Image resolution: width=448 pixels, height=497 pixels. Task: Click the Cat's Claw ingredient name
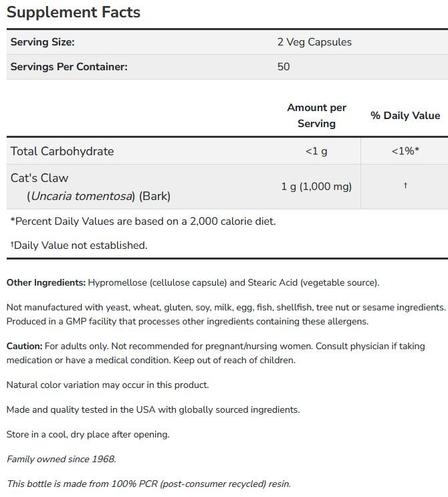point(39,178)
